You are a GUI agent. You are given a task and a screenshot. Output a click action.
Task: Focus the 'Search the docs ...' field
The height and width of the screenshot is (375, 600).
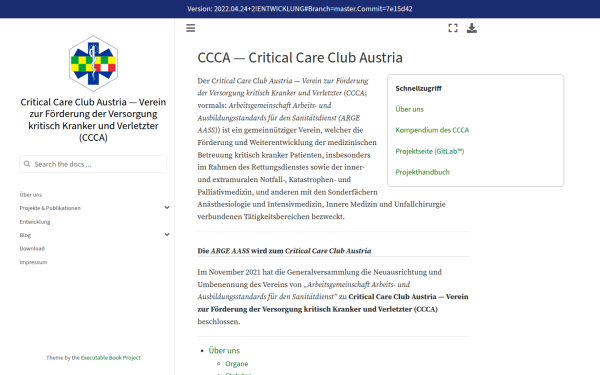click(93, 164)
